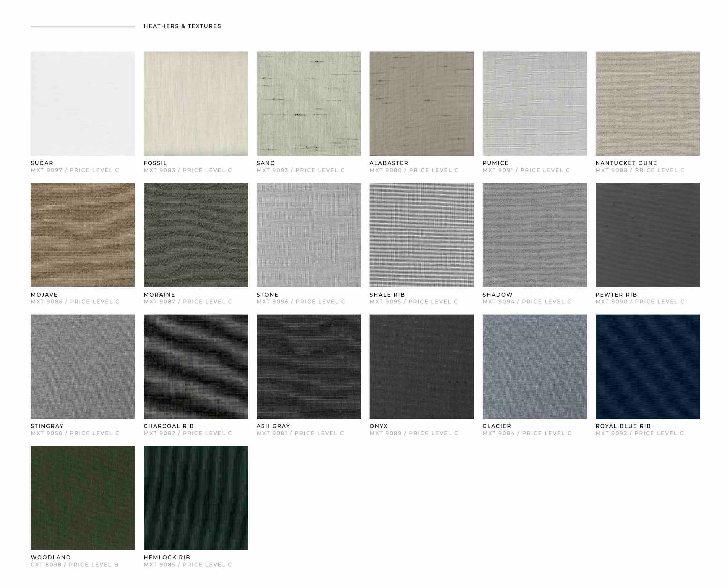Click the ASH GRAY name label
The height and width of the screenshot is (588, 728).
point(273,426)
